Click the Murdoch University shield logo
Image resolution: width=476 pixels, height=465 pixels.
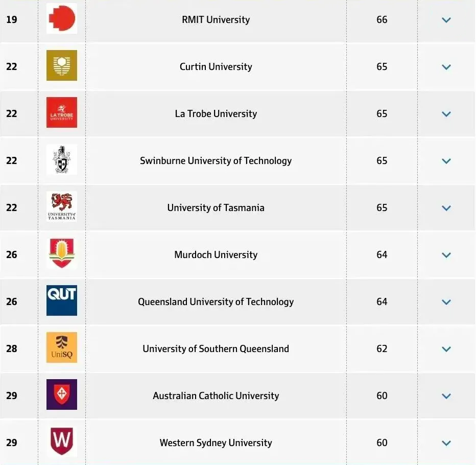tap(62, 253)
